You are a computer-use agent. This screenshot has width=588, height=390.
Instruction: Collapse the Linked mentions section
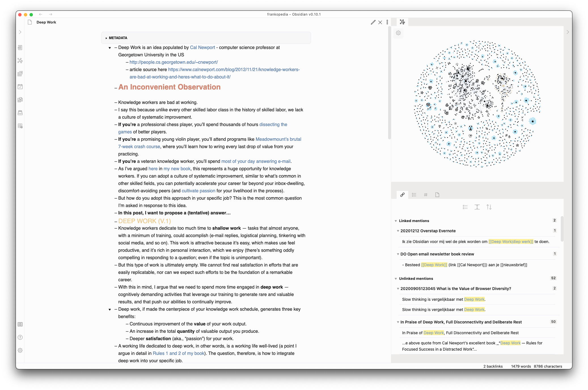(396, 221)
